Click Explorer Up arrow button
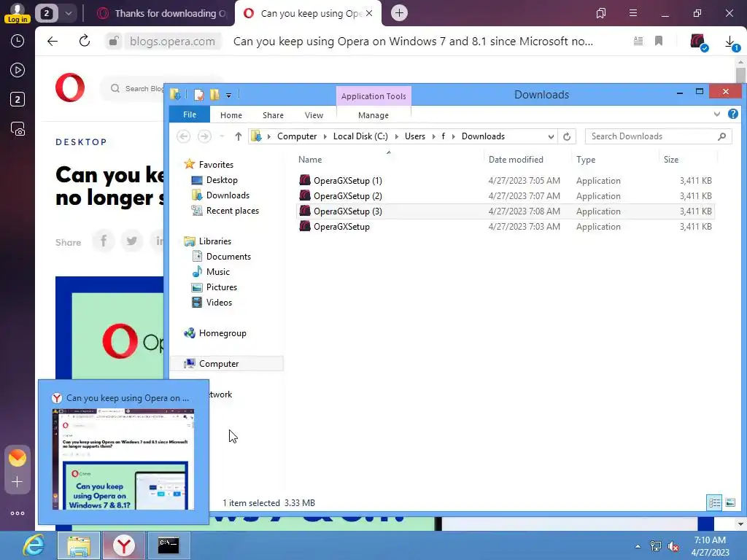747x560 pixels. tap(239, 136)
